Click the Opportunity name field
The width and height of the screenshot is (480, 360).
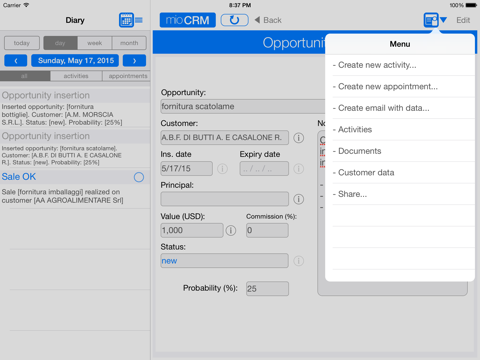click(243, 106)
